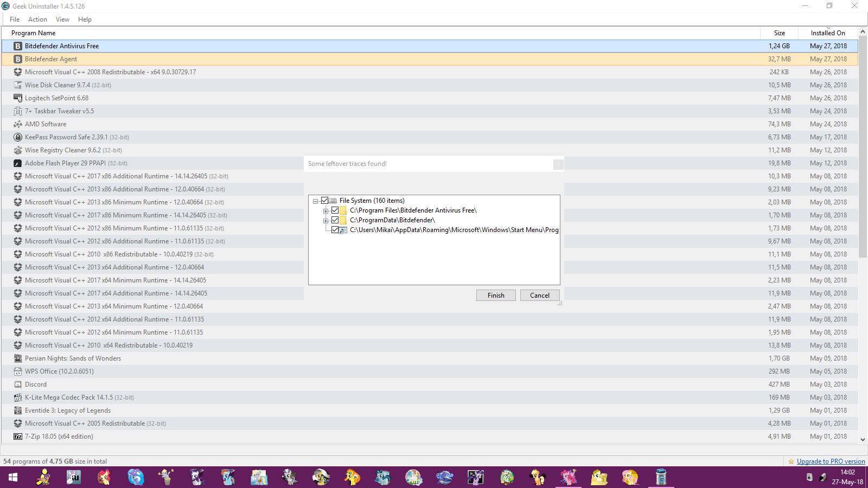The width and height of the screenshot is (868, 488).
Task: Click the File System drive icon in dialog
Action: 333,201
